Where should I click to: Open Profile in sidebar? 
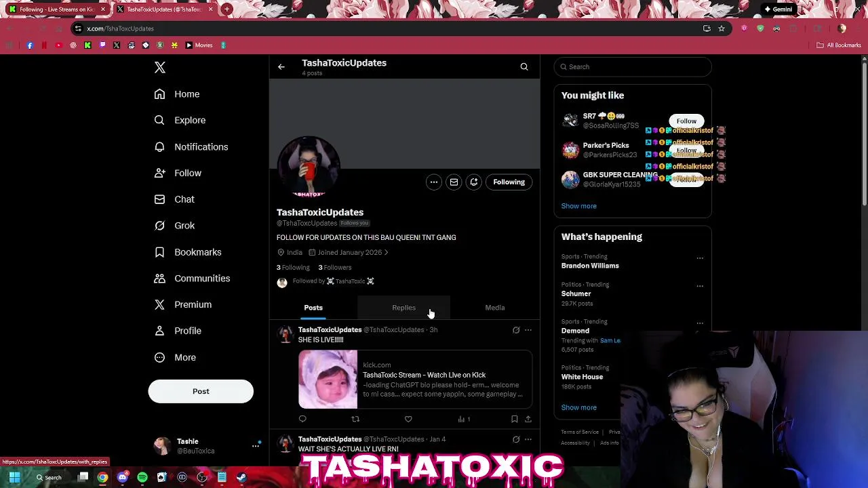(178, 331)
